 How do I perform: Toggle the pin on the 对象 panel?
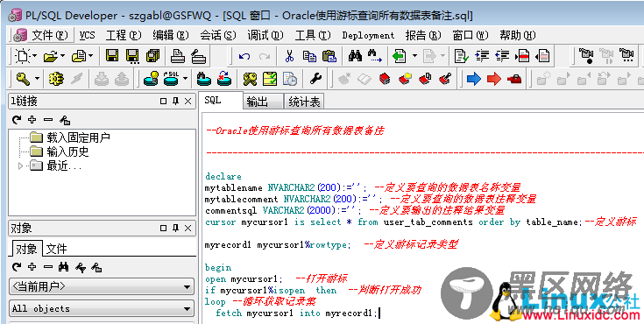176,228
